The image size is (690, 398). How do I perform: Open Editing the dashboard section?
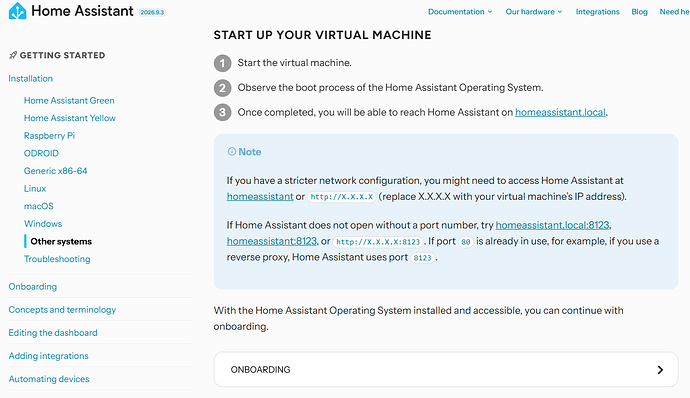point(53,333)
